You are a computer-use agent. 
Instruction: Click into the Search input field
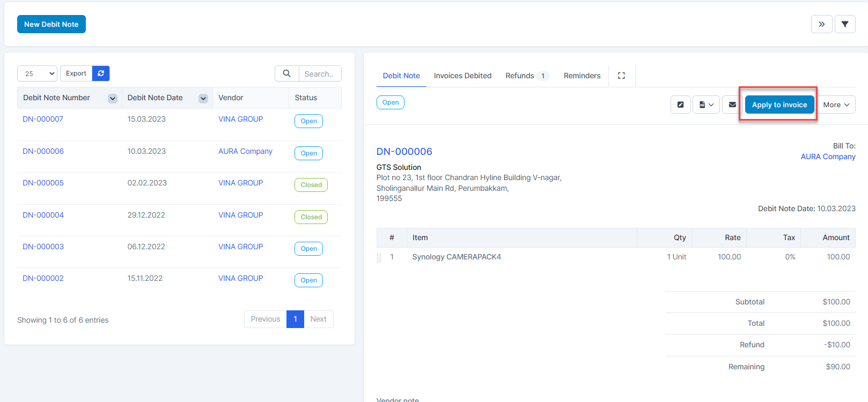pos(320,73)
